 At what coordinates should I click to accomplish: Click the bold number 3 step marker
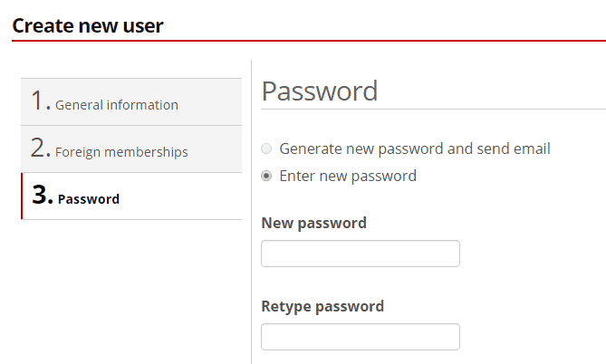[41, 196]
